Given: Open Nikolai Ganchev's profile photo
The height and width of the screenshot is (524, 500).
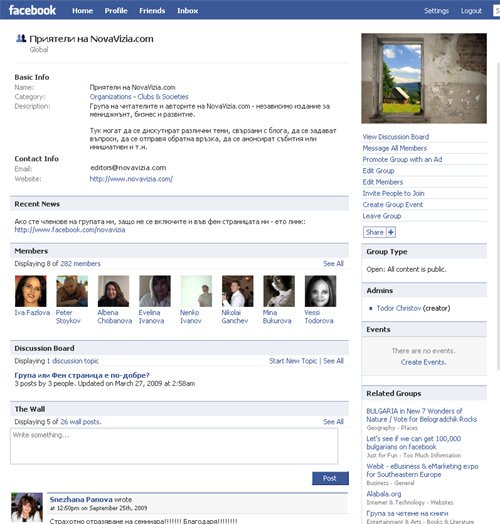Looking at the screenshot, I should [x=238, y=291].
